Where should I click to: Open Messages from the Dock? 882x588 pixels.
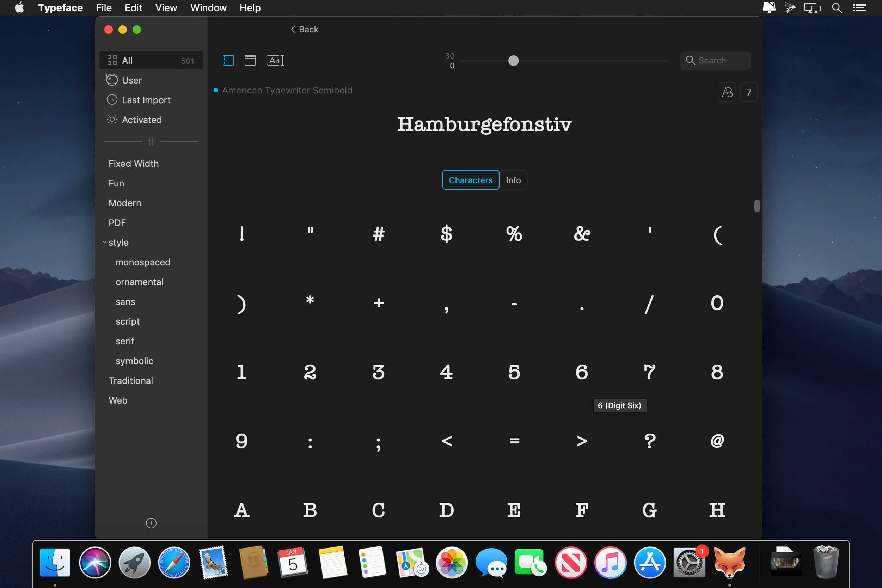click(491, 563)
